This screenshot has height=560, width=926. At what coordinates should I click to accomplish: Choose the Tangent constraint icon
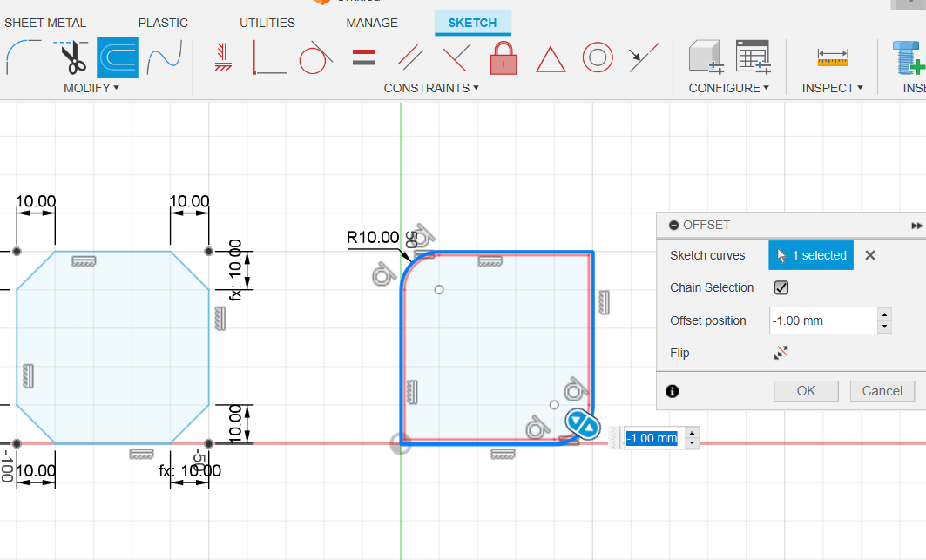coord(315,57)
